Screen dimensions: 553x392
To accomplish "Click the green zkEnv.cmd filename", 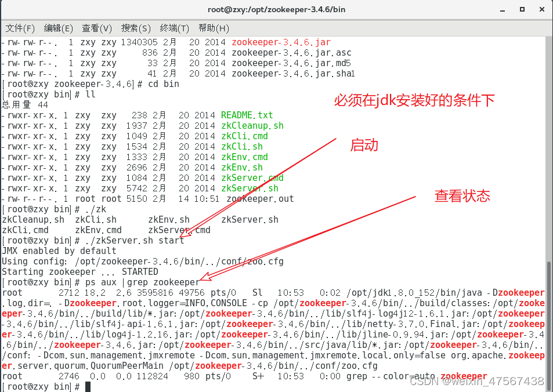I will coord(244,157).
